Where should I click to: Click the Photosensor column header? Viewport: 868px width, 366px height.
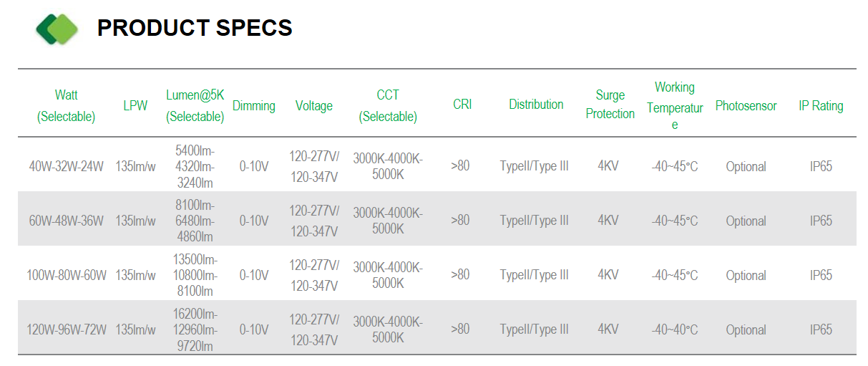pyautogui.click(x=746, y=106)
